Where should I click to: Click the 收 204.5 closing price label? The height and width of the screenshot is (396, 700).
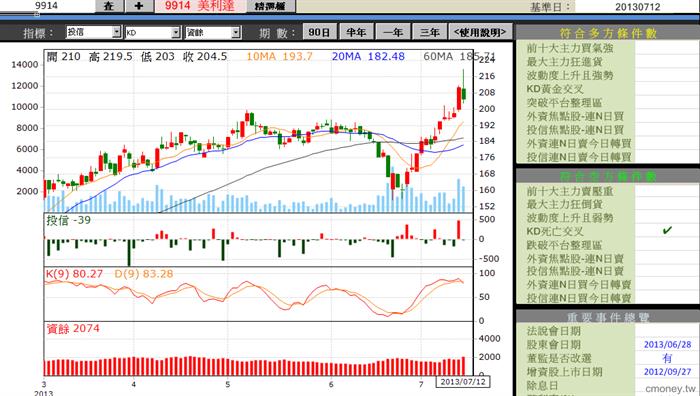[205, 57]
